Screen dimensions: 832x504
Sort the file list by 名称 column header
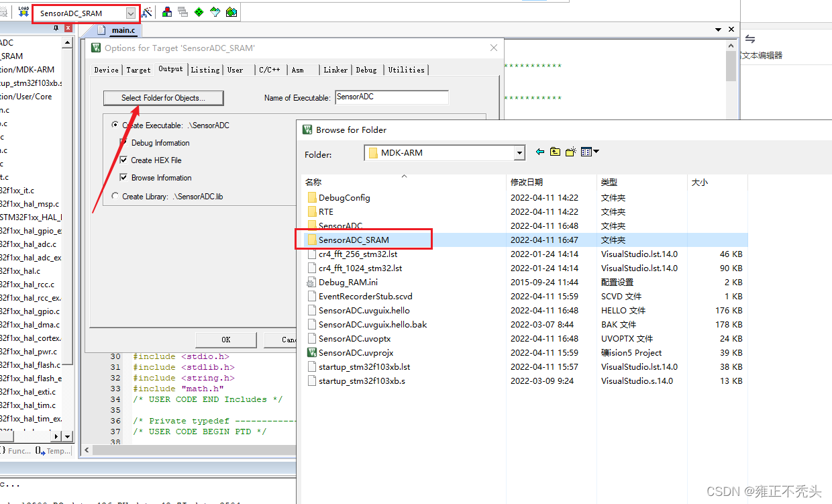click(404, 182)
